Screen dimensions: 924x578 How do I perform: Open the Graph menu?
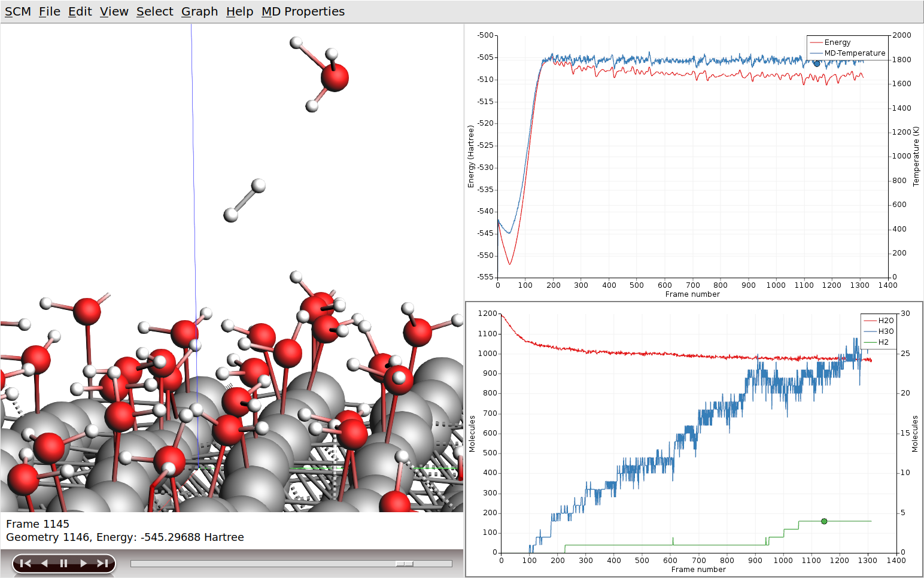tap(199, 11)
